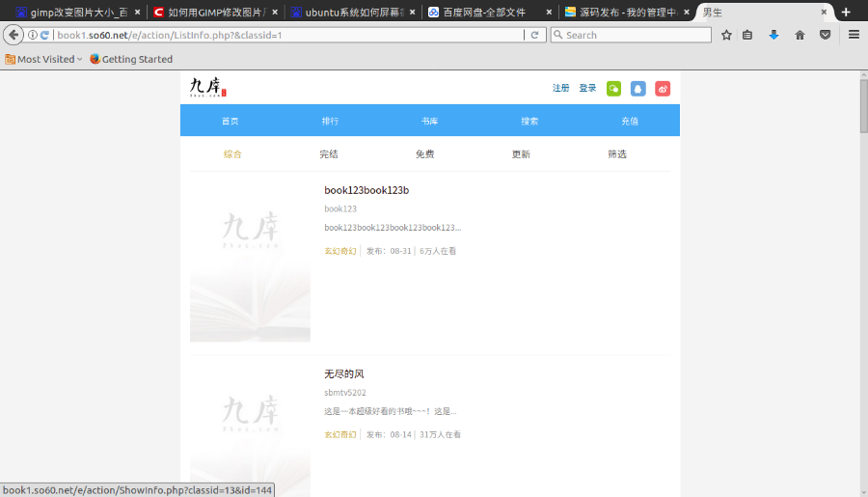Go to the browser home page icon
The width and height of the screenshot is (868, 497).
(x=800, y=35)
